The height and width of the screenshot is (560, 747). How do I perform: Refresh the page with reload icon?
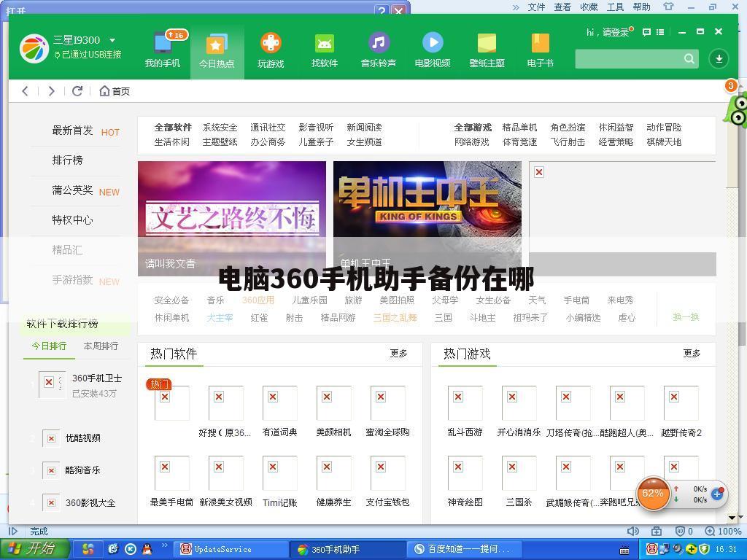[77, 91]
